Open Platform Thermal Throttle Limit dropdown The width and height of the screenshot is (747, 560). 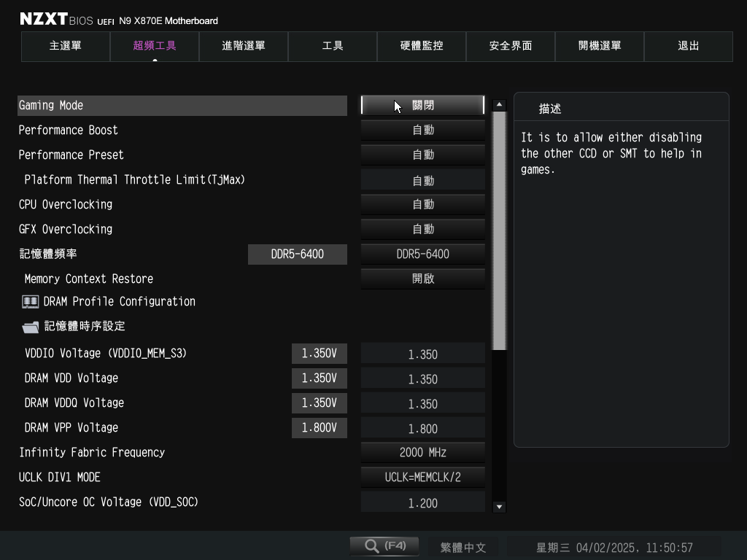tap(423, 180)
